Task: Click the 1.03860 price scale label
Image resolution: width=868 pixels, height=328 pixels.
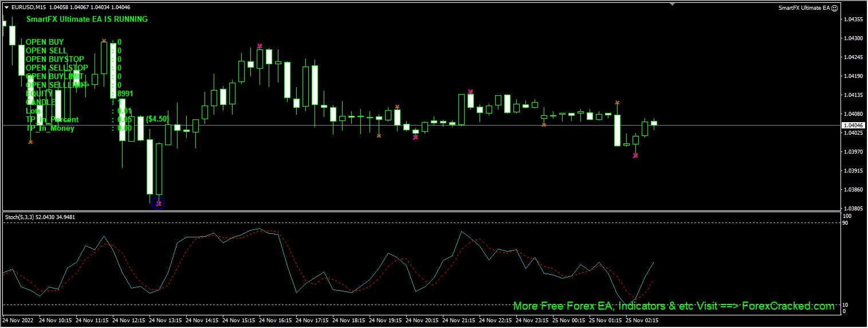Action: 853,190
